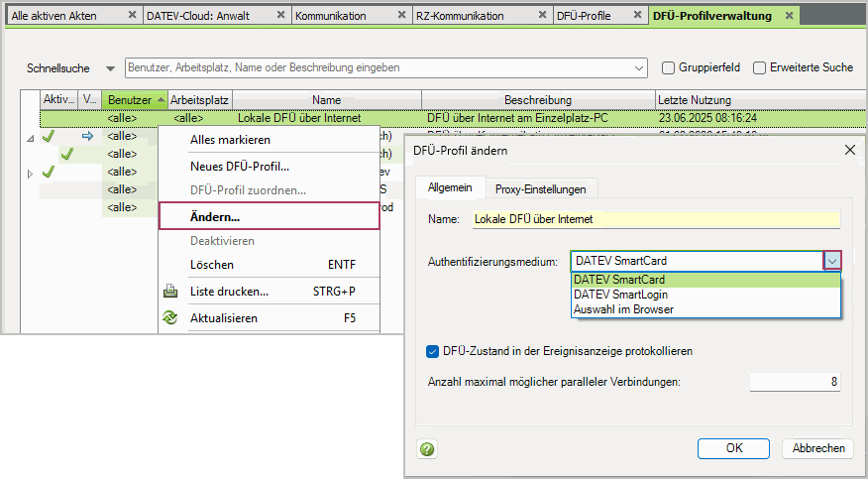The width and height of the screenshot is (868, 479).
Task: Close the RZ-Kommunikation tab
Action: click(x=543, y=15)
